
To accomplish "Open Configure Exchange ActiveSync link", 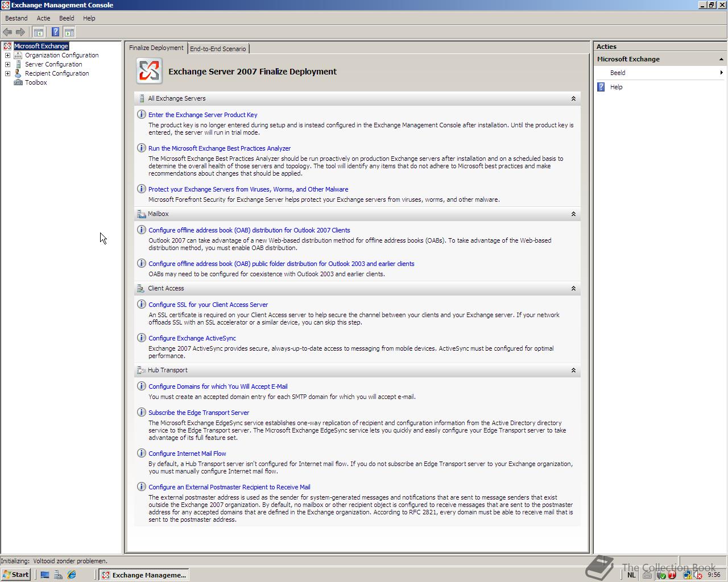I will click(192, 338).
